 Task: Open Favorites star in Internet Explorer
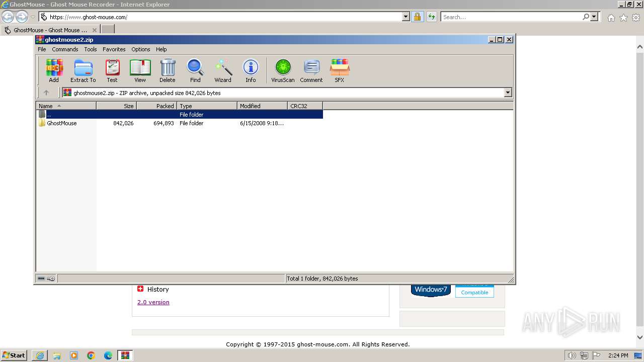tap(623, 18)
